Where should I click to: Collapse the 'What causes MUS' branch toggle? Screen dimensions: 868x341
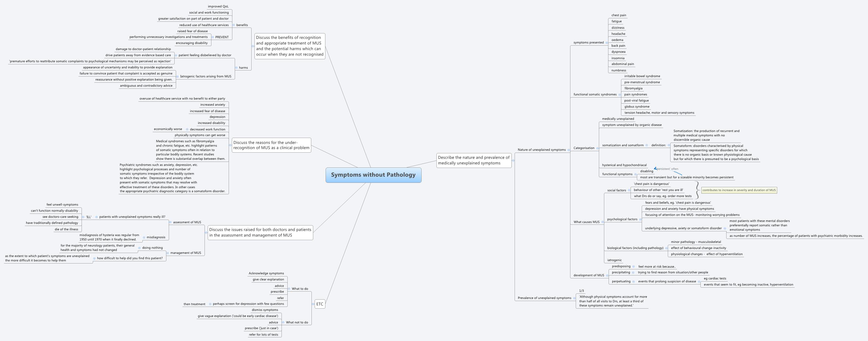(x=603, y=222)
